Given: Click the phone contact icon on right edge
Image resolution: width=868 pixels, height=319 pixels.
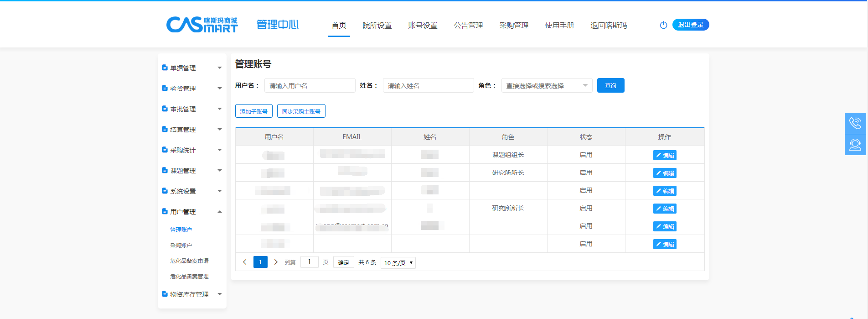Looking at the screenshot, I should click(x=855, y=123).
